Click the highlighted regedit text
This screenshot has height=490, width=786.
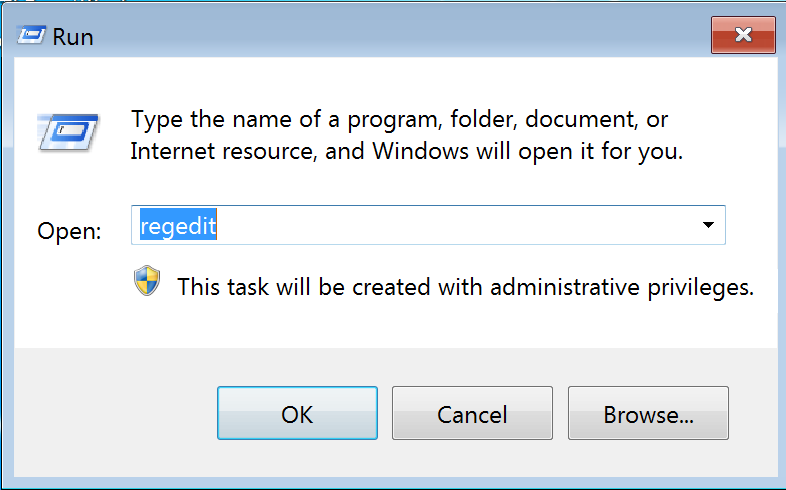click(178, 227)
